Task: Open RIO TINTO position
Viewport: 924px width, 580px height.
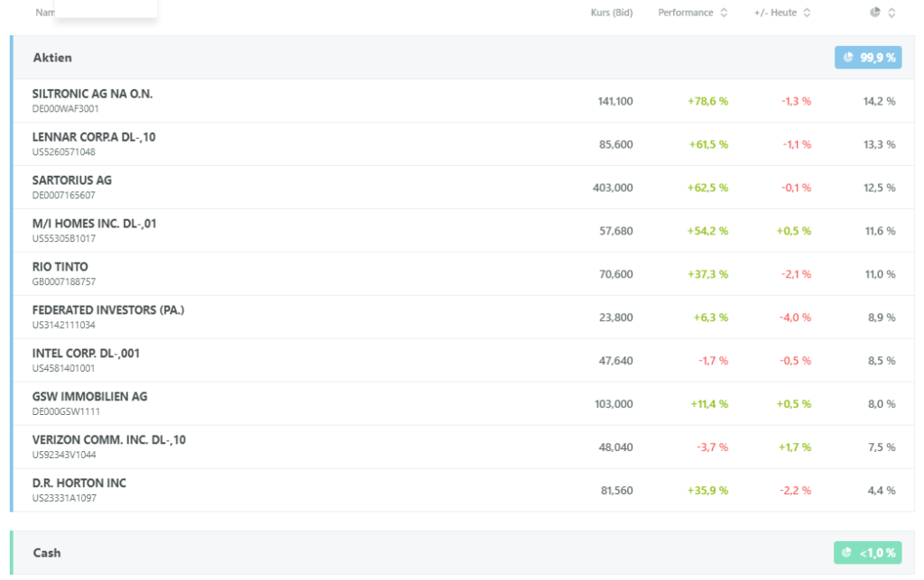Action: pyautogui.click(x=463, y=274)
